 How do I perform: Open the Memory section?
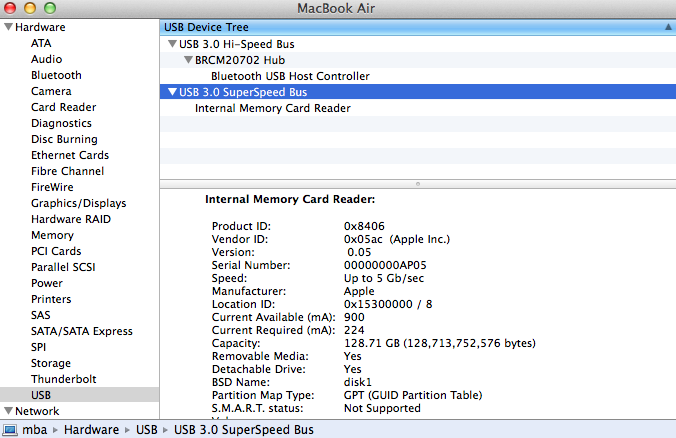tap(52, 235)
